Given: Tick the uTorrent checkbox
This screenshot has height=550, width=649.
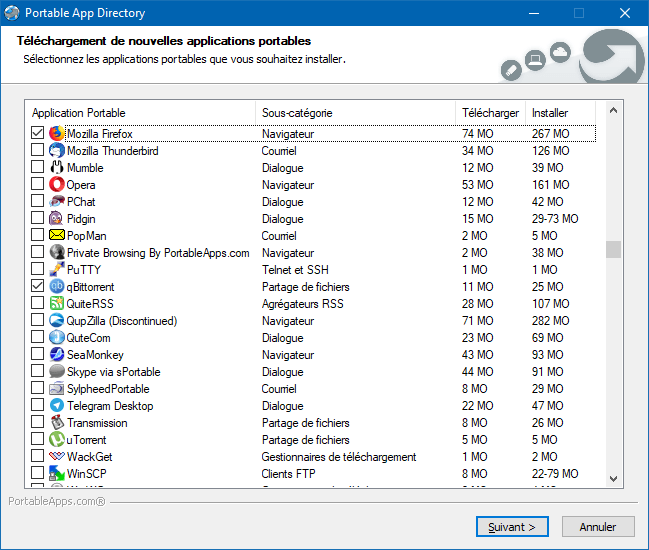Looking at the screenshot, I should click(38, 438).
